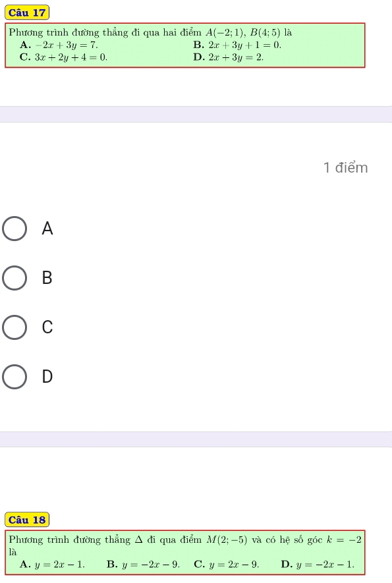Open the Câu 18 question image text
This screenshot has width=392, height=583.
pos(185,552)
